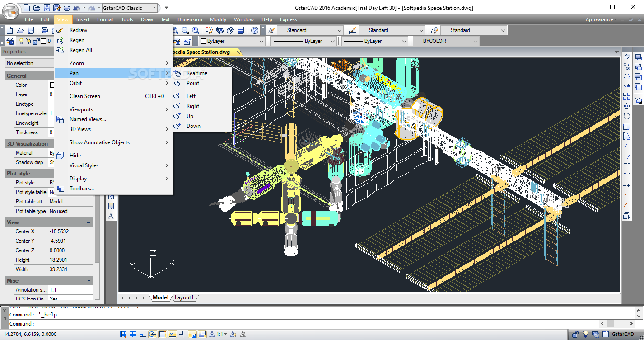This screenshot has height=340, width=644.
Task: Click the GstarCAD status bar button
Action: (623, 335)
